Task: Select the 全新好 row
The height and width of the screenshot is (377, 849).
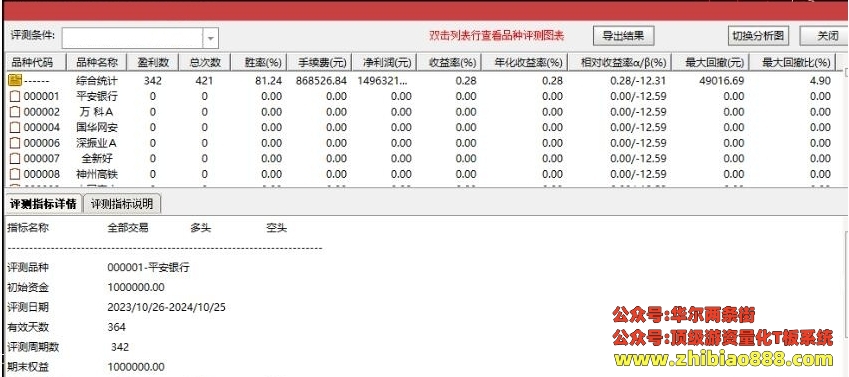Action: tap(421, 159)
